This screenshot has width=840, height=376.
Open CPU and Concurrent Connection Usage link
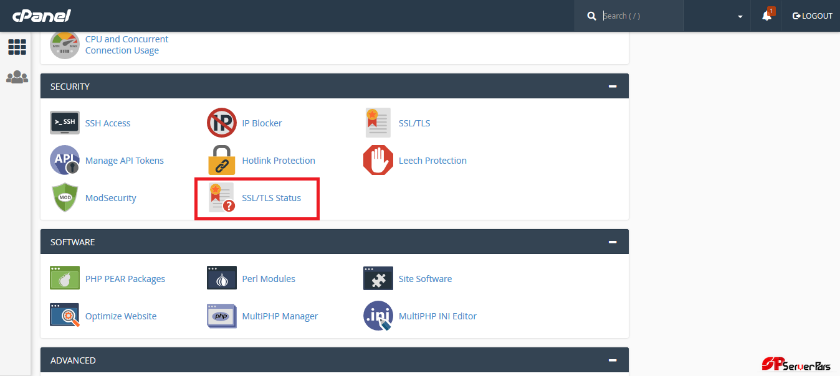point(127,45)
